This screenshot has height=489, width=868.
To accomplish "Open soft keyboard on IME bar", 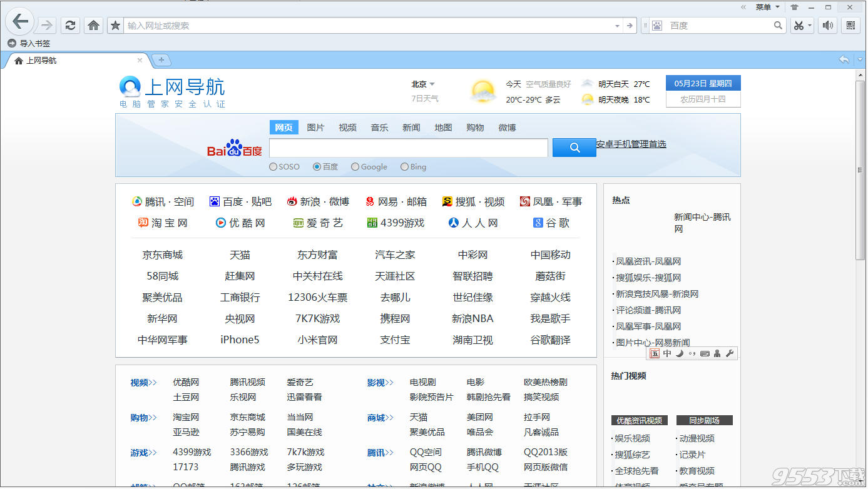I will tap(705, 353).
